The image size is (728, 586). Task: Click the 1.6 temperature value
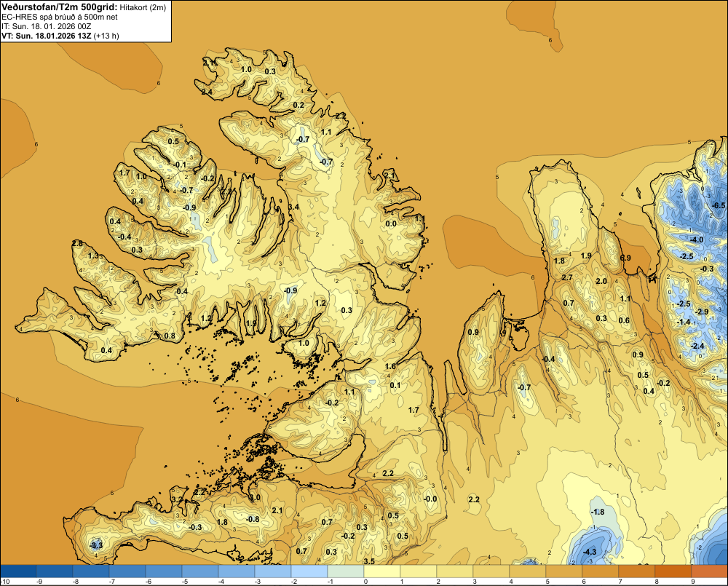(x=390, y=366)
